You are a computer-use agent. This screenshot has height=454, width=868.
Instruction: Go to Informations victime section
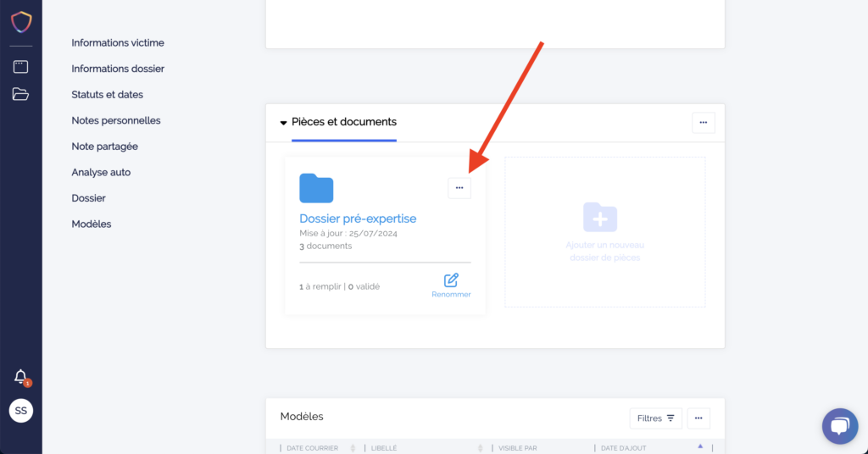point(118,42)
